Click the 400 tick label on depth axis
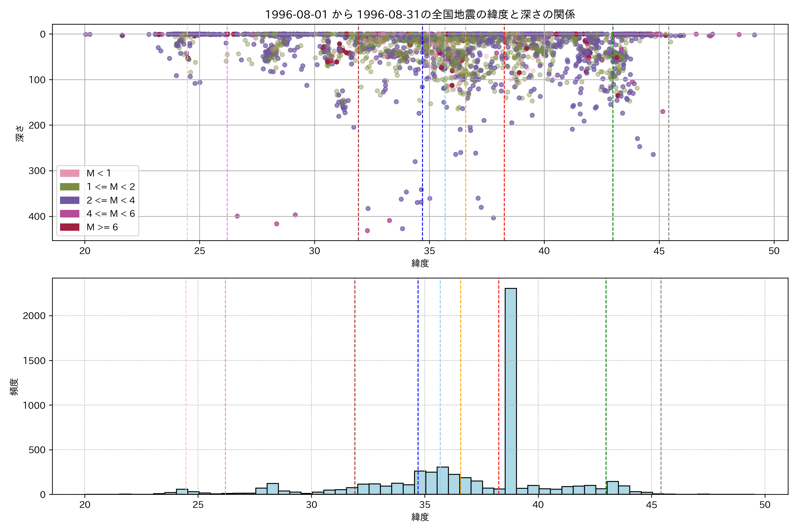 click(37, 217)
